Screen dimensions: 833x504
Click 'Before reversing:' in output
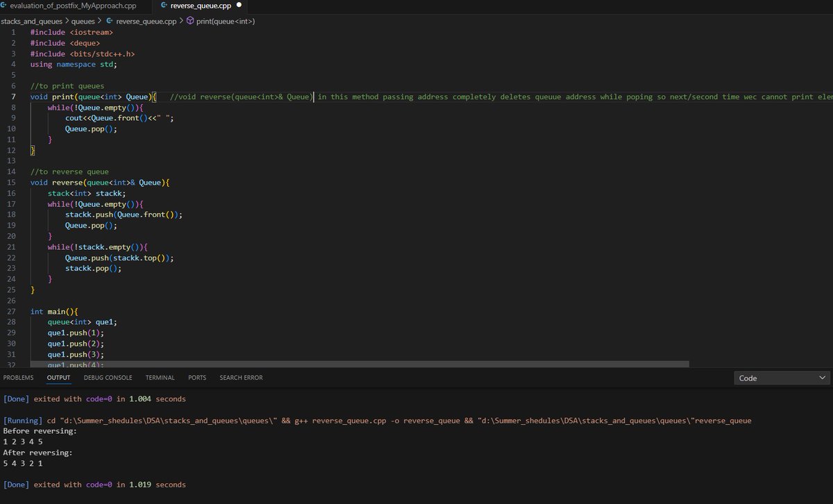pyautogui.click(x=40, y=431)
